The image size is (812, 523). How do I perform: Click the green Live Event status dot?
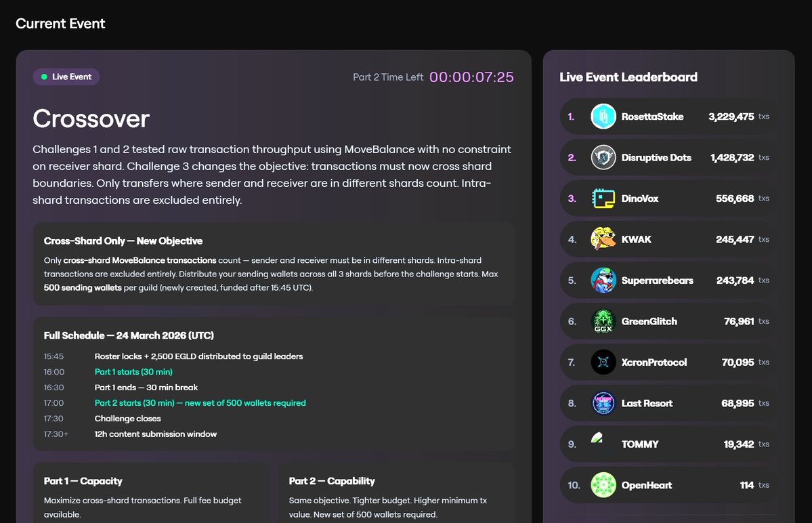pyautogui.click(x=44, y=77)
